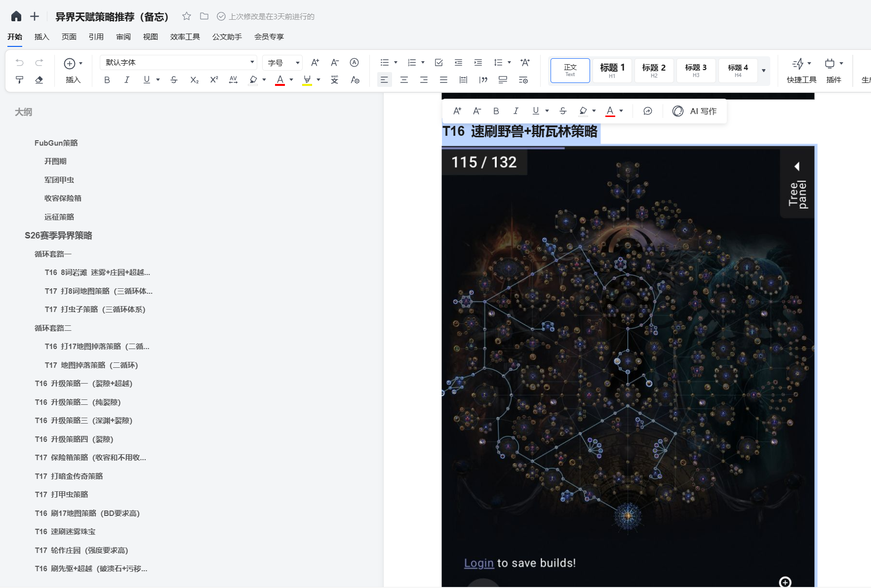
Task: Open the 效率工具 tab
Action: (185, 37)
